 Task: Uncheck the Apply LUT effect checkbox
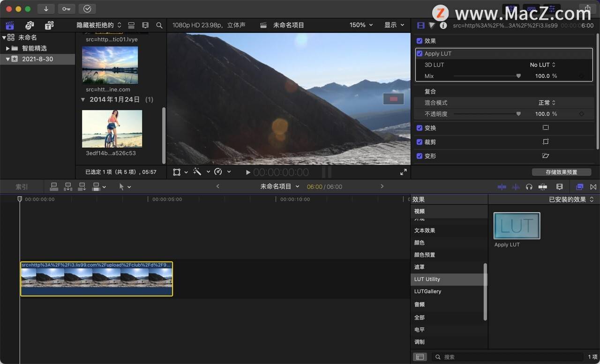[420, 53]
